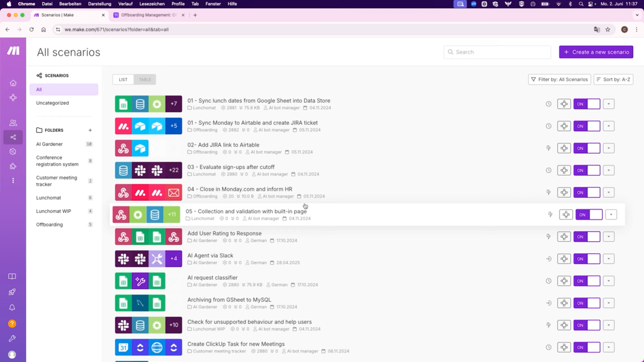
Task: Click the clock schedule icon for AI request classifier
Action: [x=548, y=281]
